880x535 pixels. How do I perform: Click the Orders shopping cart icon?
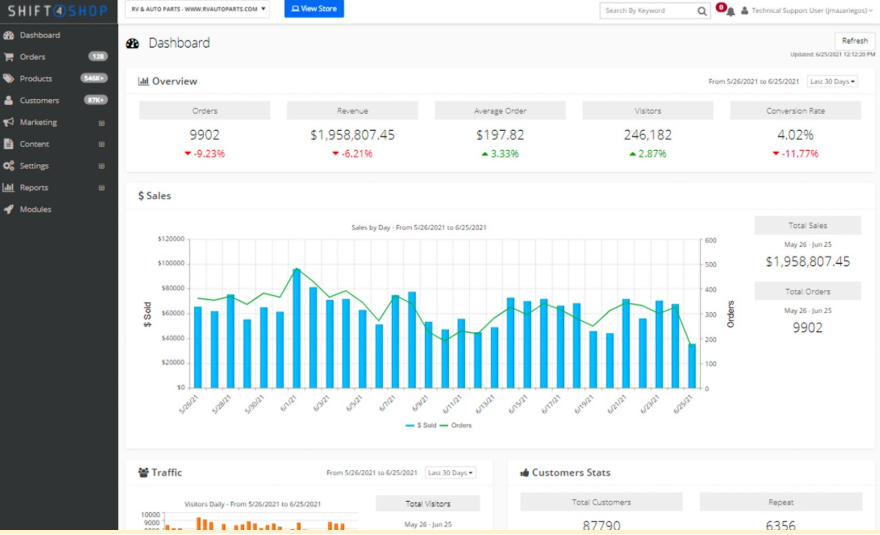(x=8, y=57)
